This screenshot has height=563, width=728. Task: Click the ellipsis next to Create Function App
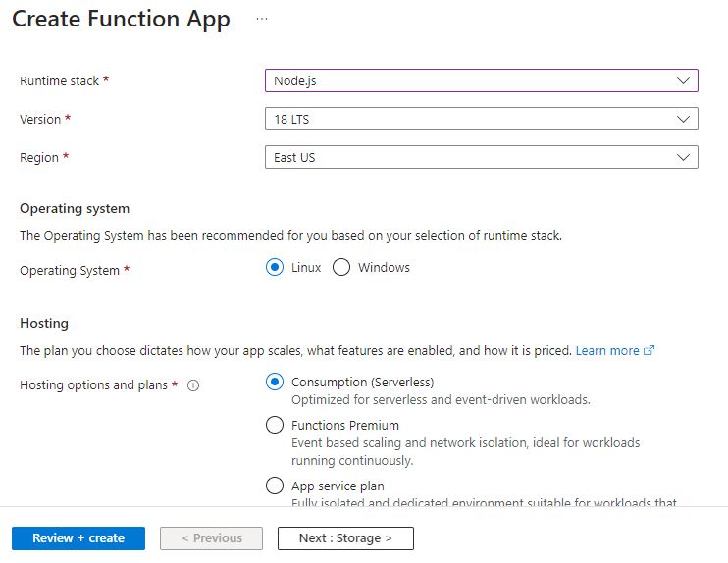[x=262, y=19]
